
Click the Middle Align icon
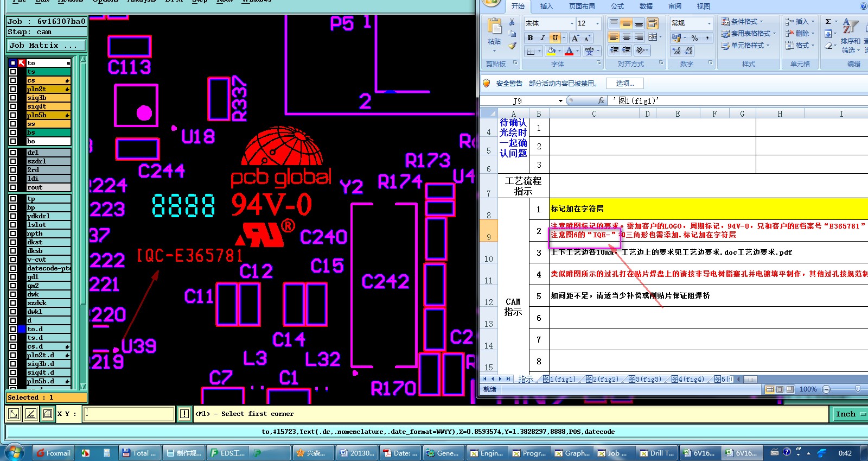[626, 23]
